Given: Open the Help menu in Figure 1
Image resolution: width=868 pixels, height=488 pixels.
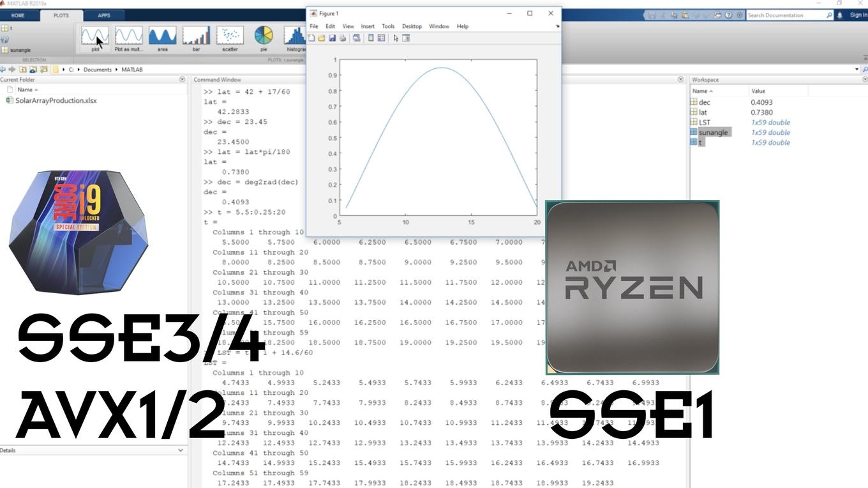Looking at the screenshot, I should (463, 26).
